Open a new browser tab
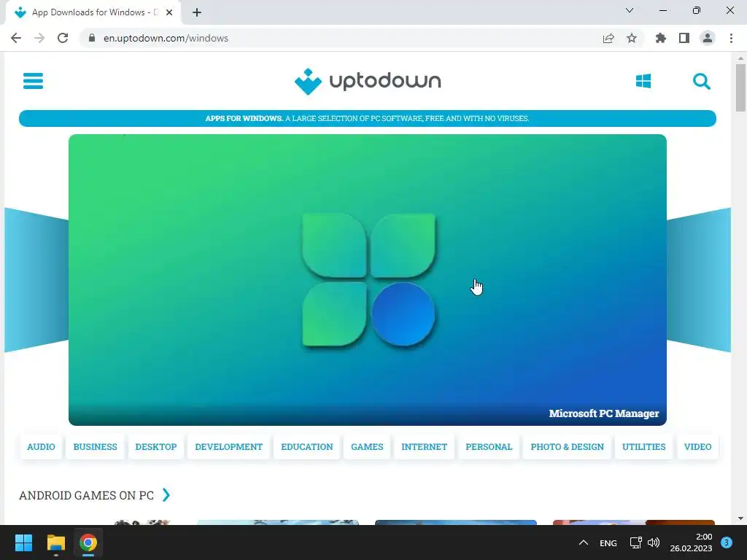 [x=197, y=12]
